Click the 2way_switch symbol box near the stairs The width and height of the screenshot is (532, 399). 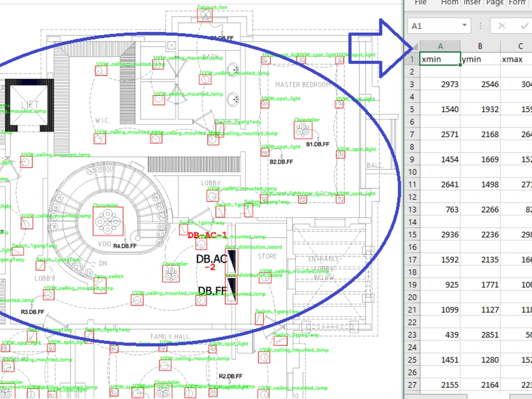(100, 285)
